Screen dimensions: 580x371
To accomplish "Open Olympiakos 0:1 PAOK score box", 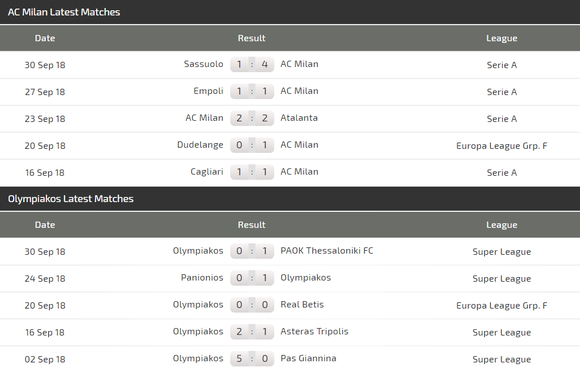I will click(252, 251).
